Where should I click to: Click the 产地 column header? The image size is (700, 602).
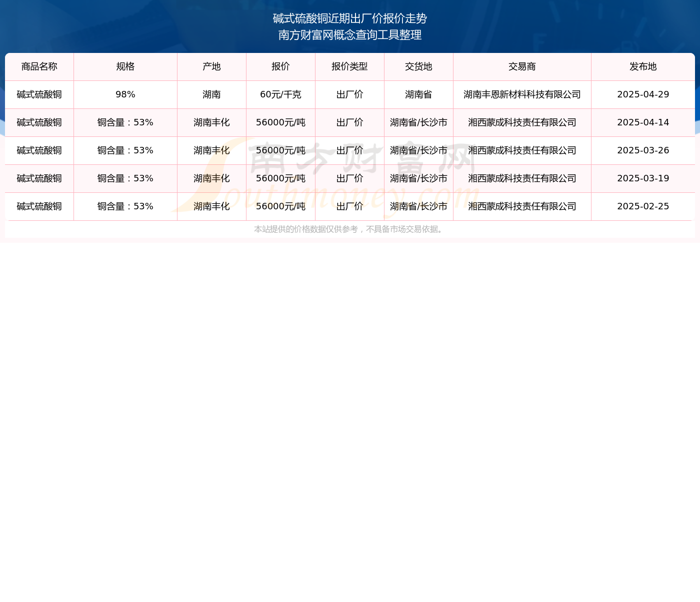[x=211, y=66]
